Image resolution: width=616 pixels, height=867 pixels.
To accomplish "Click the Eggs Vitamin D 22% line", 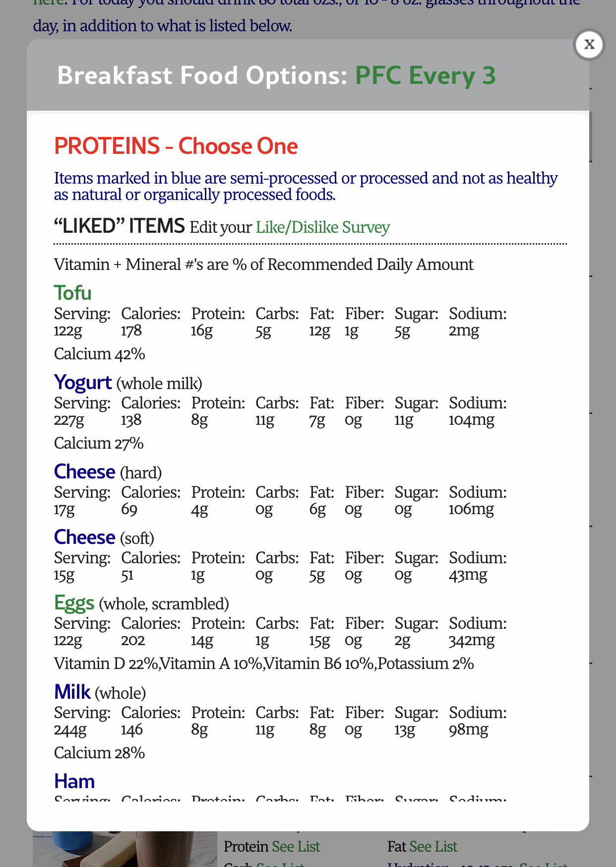I will (264, 664).
